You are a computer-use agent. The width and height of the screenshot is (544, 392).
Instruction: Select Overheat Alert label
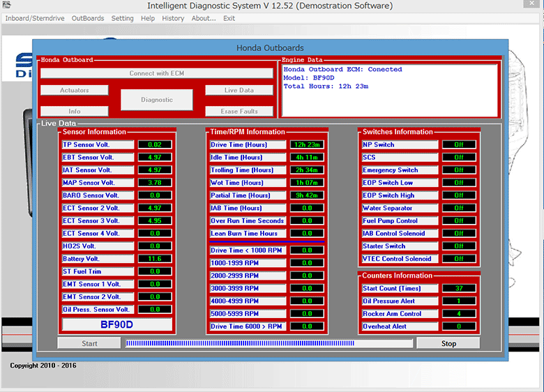pos(400,326)
